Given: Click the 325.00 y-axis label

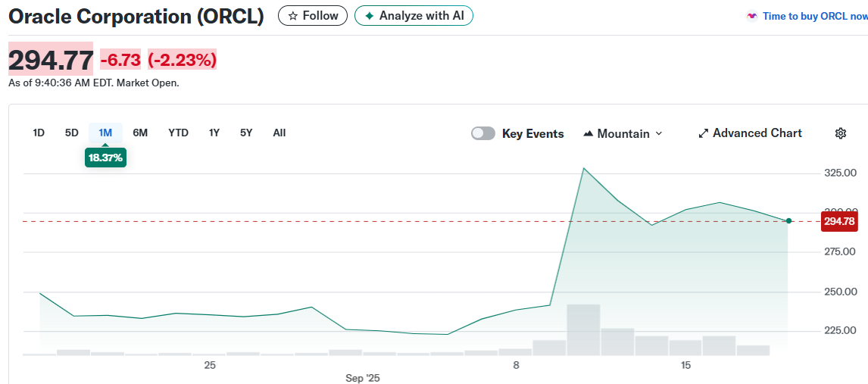Looking at the screenshot, I should [840, 173].
